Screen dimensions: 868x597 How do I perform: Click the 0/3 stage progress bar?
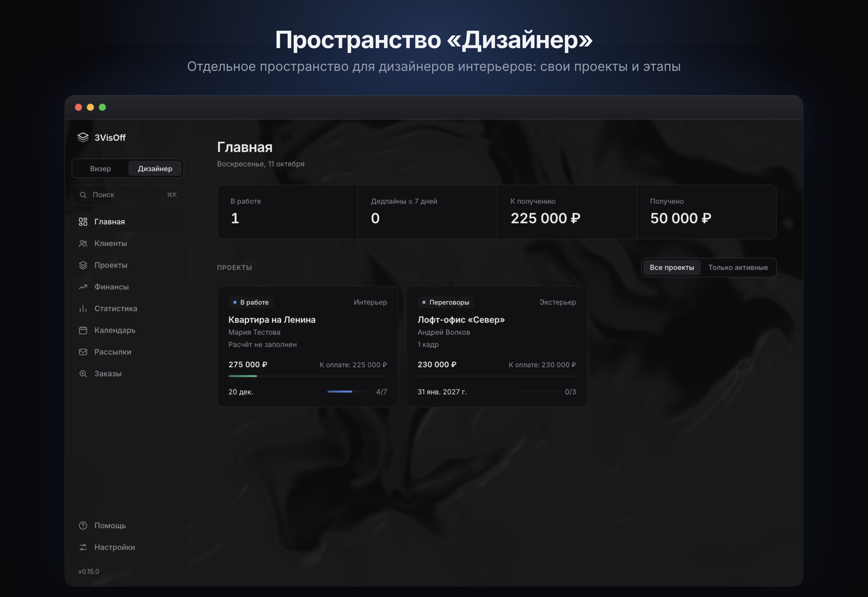tap(538, 392)
